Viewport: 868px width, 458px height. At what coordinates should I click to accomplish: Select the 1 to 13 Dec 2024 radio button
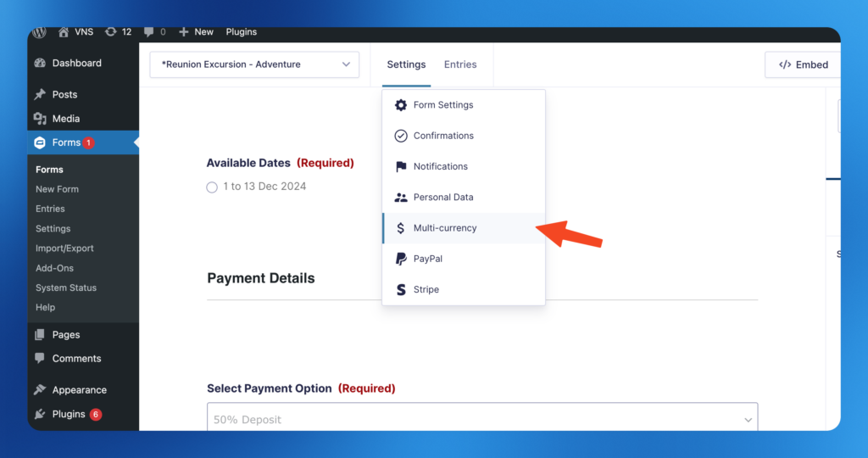tap(212, 187)
